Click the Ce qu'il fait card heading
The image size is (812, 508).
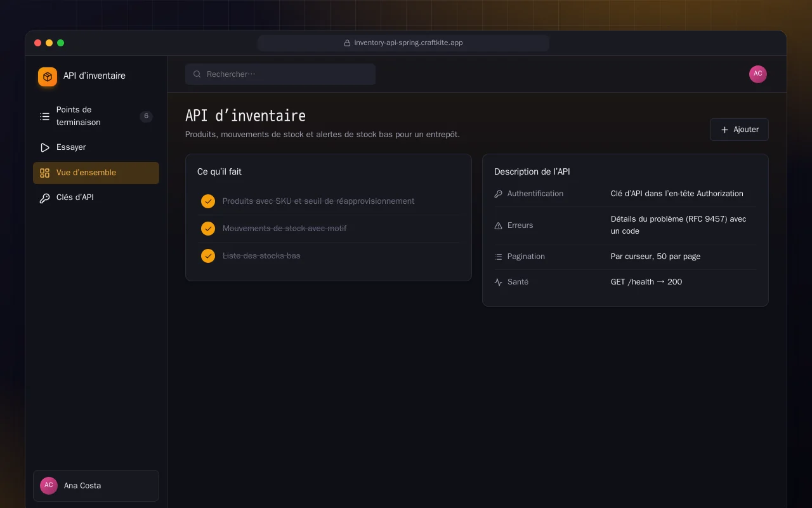click(x=219, y=171)
